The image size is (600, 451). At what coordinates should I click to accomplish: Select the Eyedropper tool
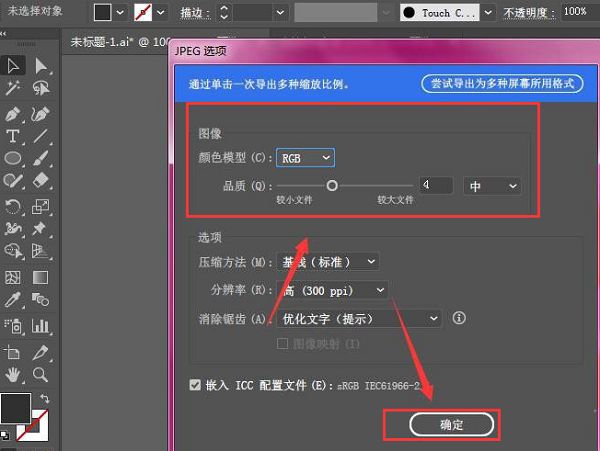pyautogui.click(x=12, y=300)
